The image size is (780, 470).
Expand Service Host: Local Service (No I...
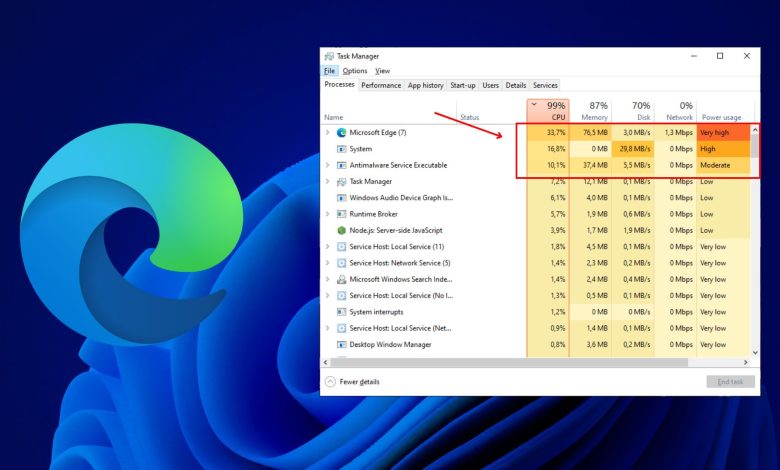tap(327, 296)
